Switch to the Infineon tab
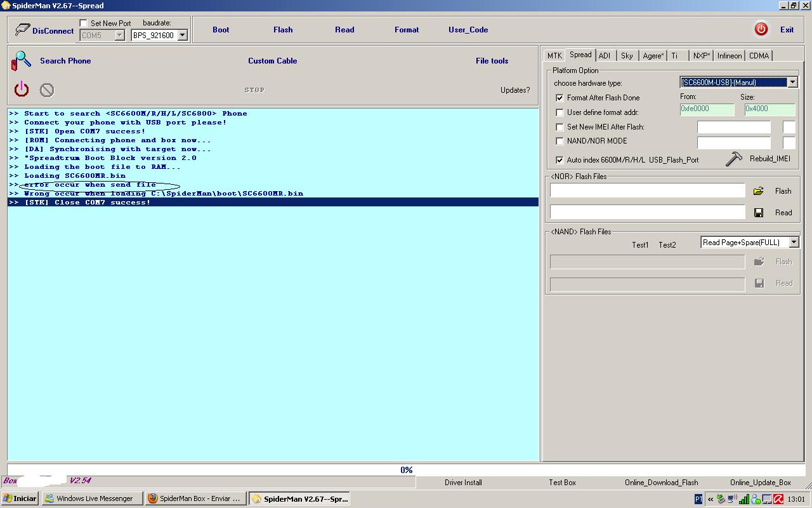 tap(730, 56)
